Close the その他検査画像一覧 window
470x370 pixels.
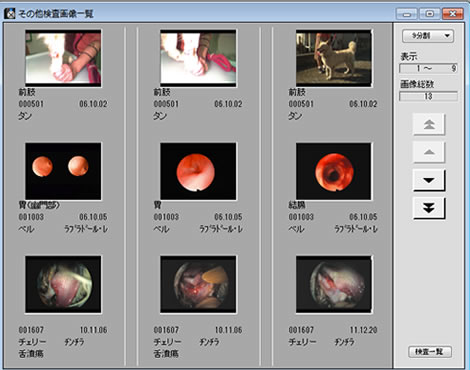click(453, 14)
